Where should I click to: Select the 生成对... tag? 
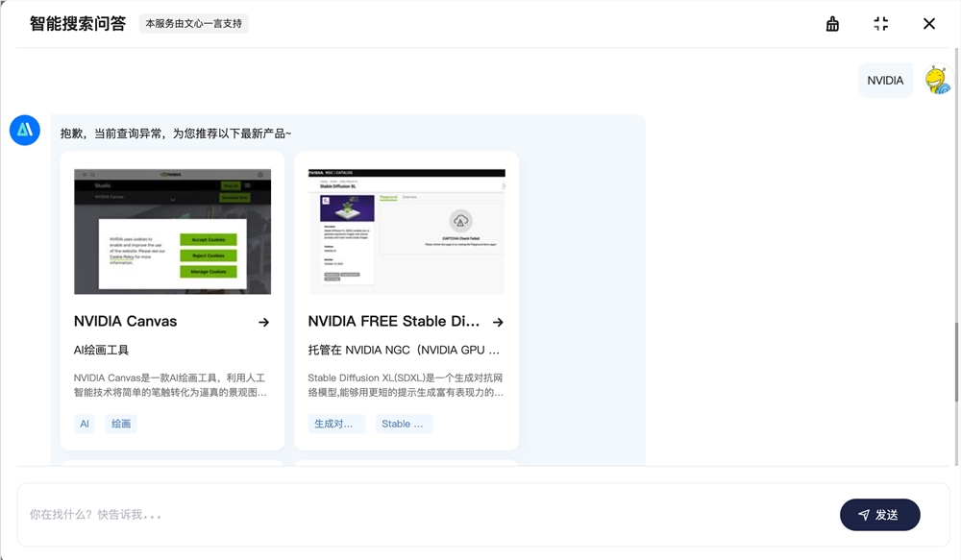(336, 424)
